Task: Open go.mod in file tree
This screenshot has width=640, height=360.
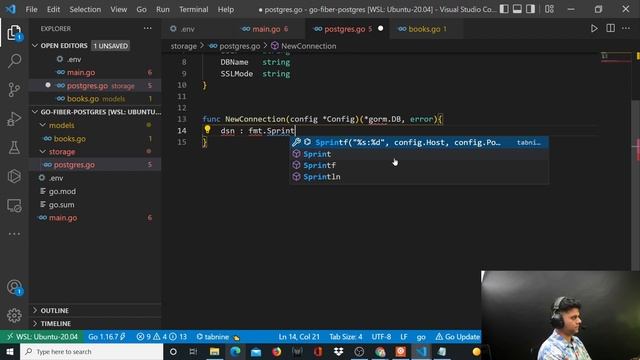Action: (95, 191)
